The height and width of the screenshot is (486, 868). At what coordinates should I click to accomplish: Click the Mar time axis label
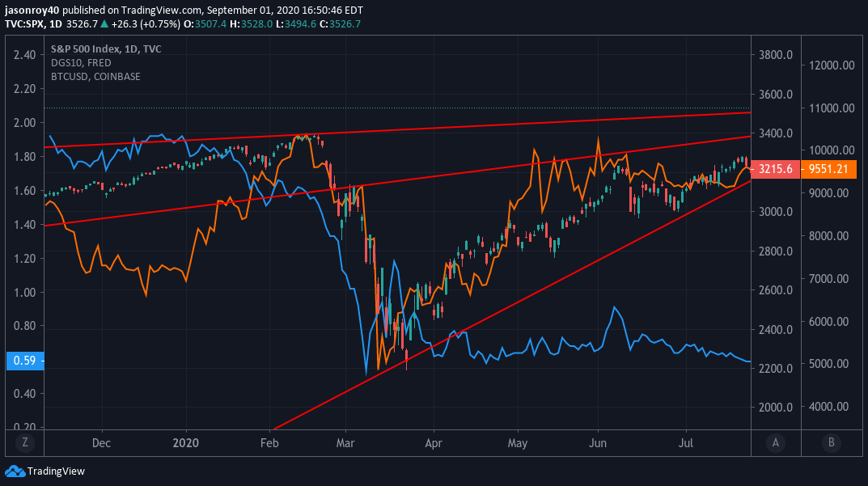tap(345, 443)
